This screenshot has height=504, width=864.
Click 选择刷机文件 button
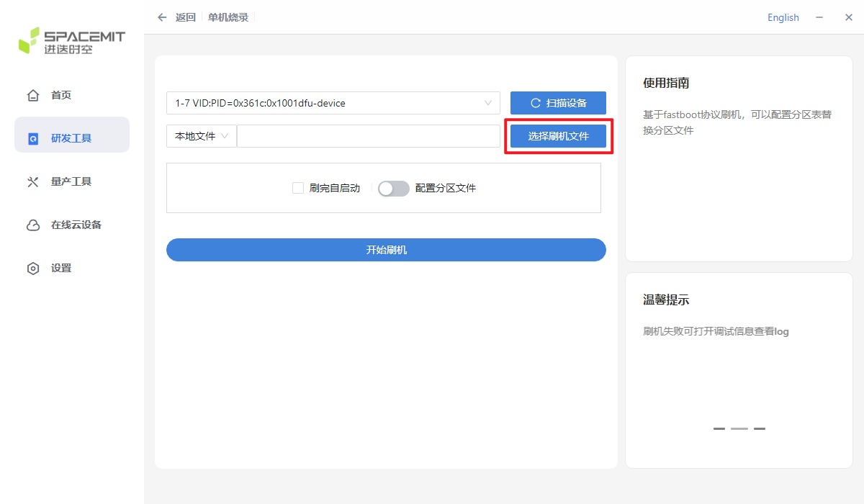pyautogui.click(x=558, y=136)
